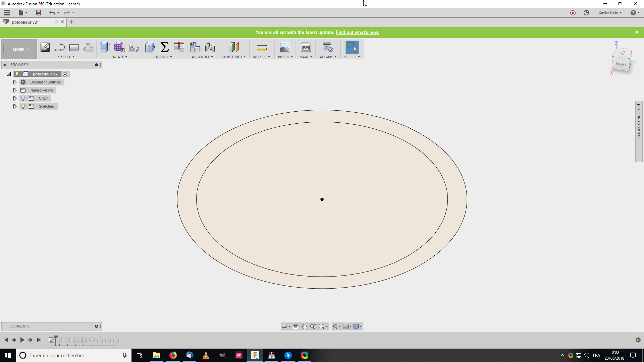Toggle potdefleur v2 visibility bulb

pyautogui.click(x=17, y=74)
